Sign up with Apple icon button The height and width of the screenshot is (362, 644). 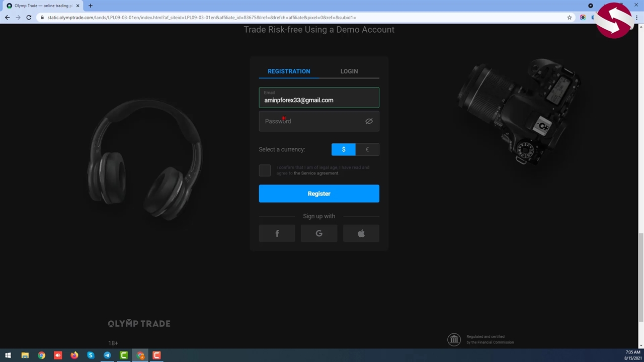[361, 234]
